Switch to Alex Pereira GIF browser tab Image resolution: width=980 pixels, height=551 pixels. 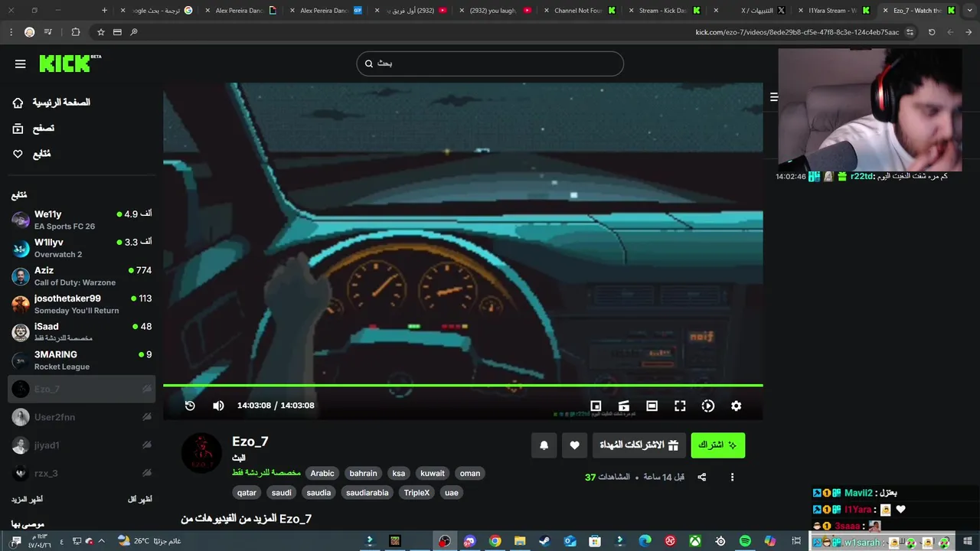pos(326,11)
